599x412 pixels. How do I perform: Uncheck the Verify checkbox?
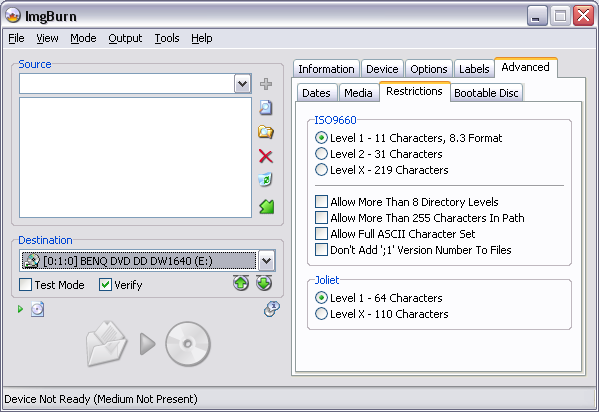pyautogui.click(x=105, y=285)
